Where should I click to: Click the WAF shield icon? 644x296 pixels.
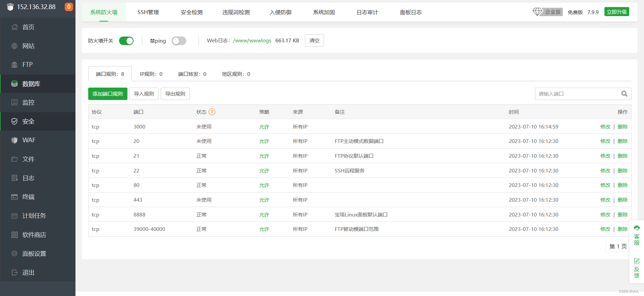pyautogui.click(x=14, y=140)
